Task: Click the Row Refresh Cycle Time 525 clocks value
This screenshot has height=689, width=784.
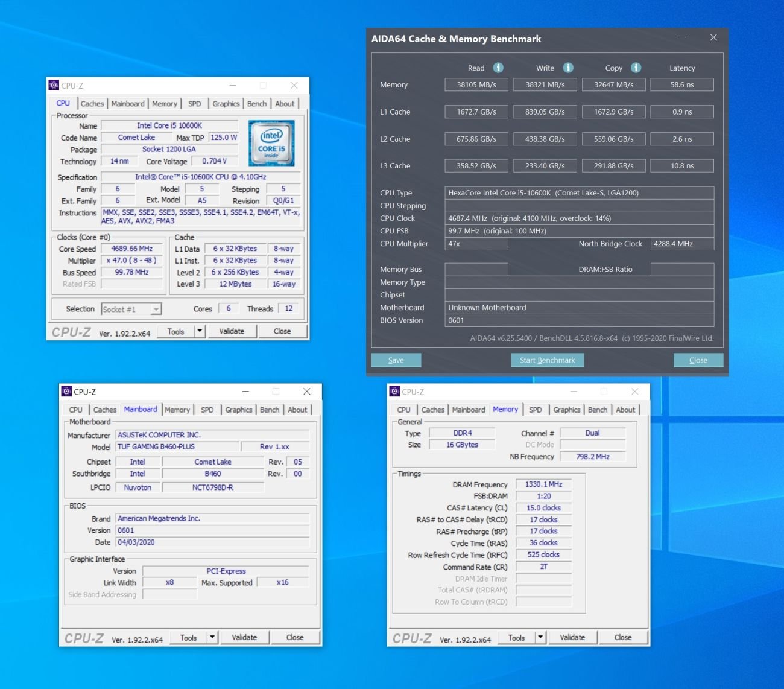Action: tap(543, 555)
